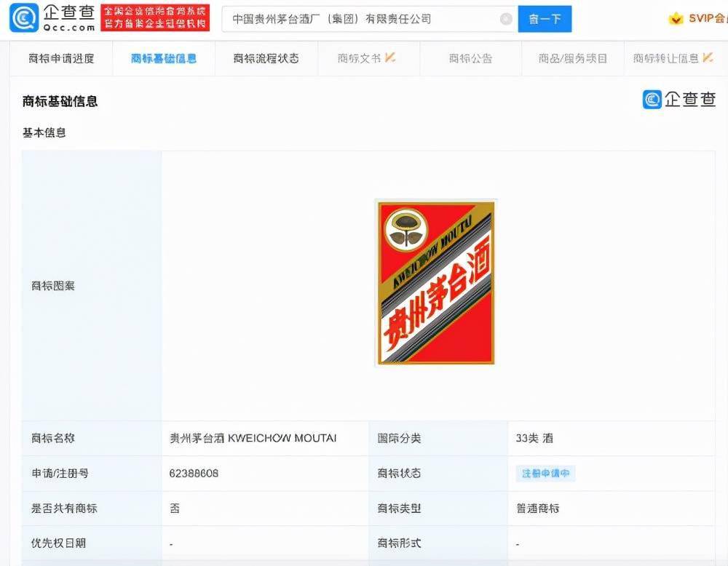Screen dimensions: 728x566
Task: Open the 商标转让信息 tab
Action: click(668, 58)
